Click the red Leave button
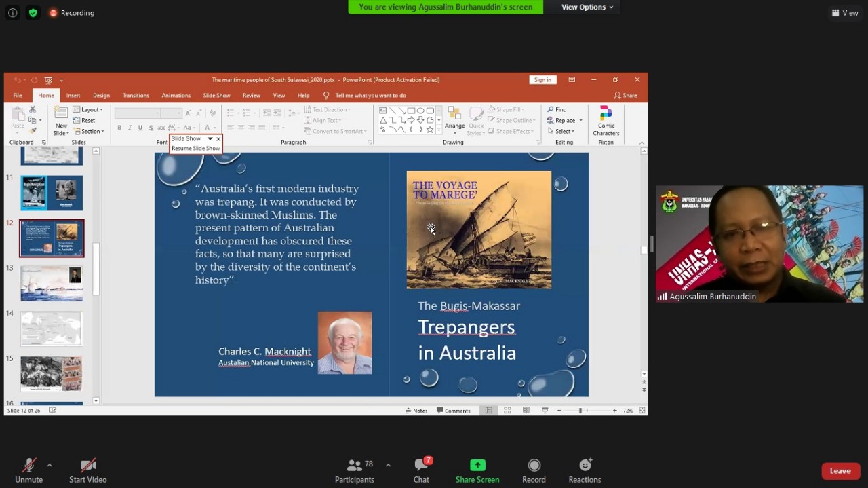The width and height of the screenshot is (868, 488). [x=840, y=471]
